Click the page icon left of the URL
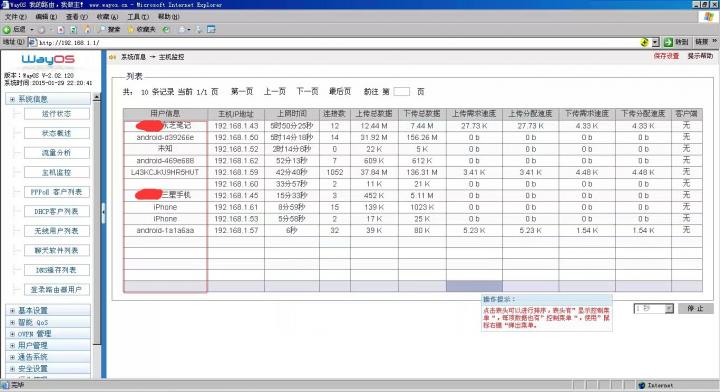 32,42
